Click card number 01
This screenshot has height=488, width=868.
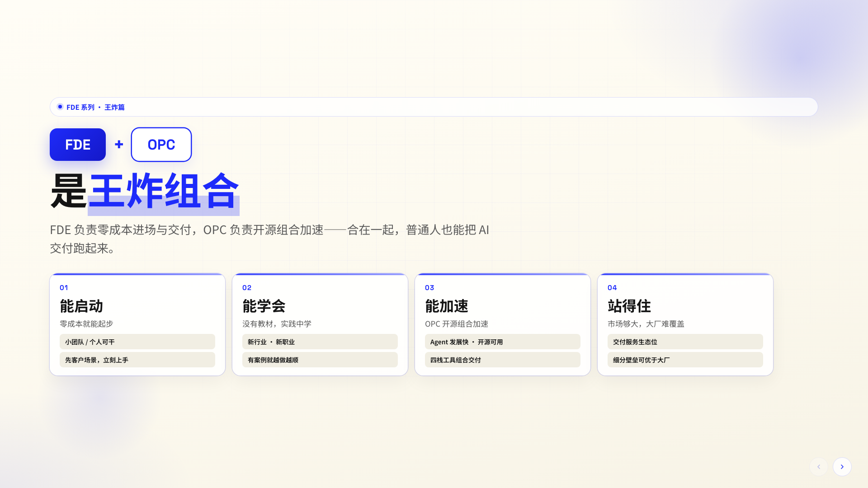point(64,287)
